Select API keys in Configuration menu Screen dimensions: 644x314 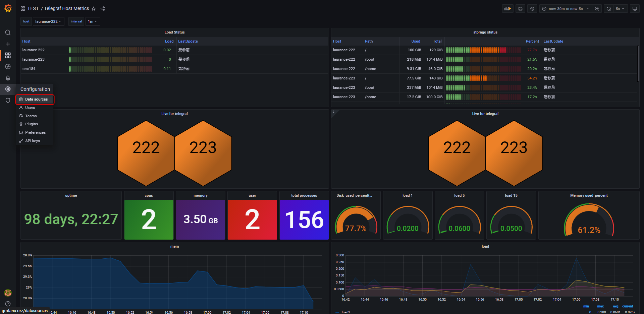coord(35,141)
